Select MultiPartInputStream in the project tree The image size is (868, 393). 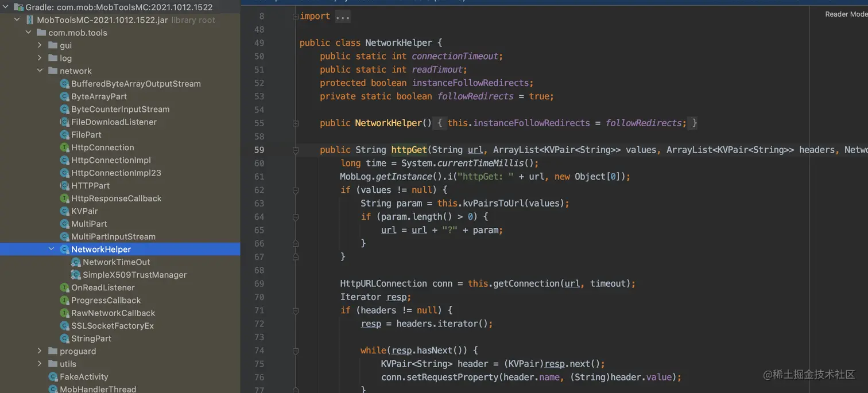113,236
